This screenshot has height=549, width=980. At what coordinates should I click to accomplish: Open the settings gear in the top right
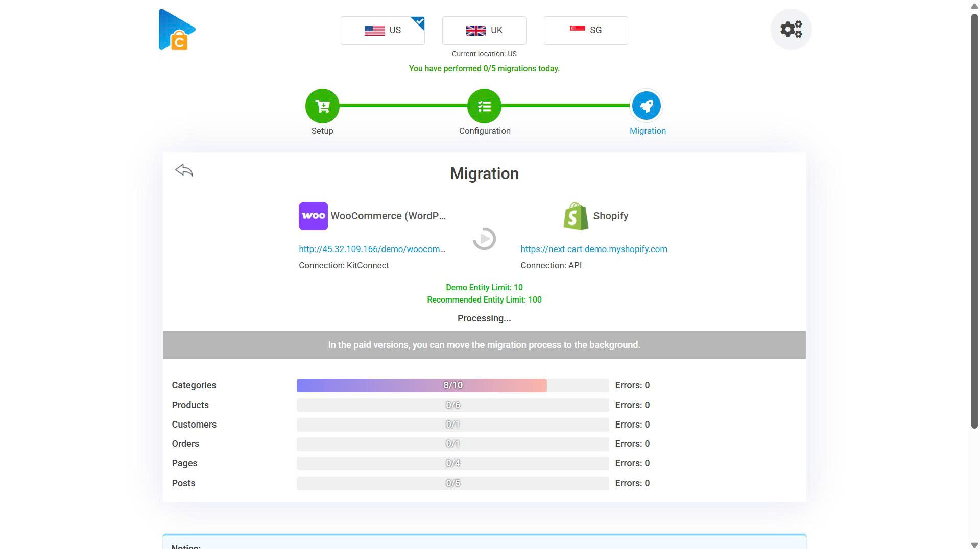(x=791, y=29)
